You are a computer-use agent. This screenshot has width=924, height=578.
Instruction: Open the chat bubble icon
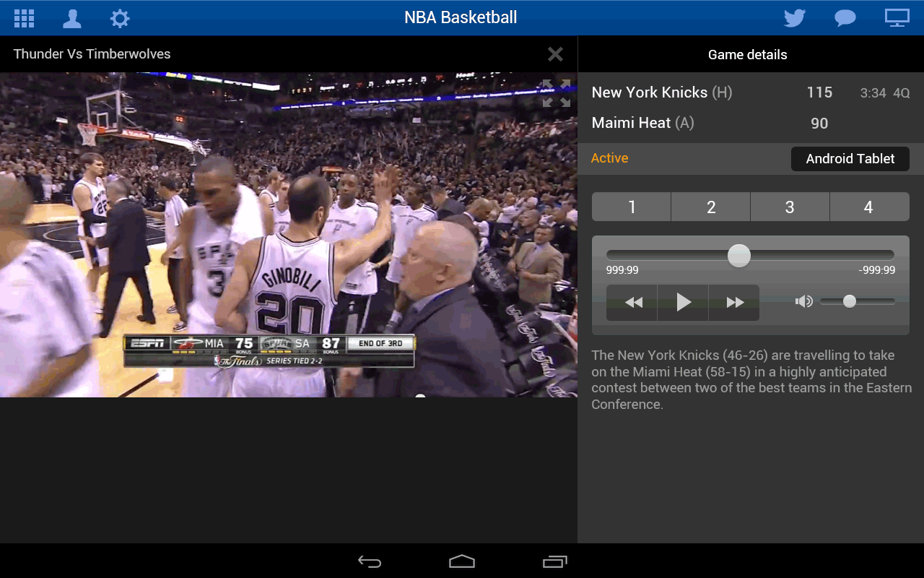[x=845, y=18]
